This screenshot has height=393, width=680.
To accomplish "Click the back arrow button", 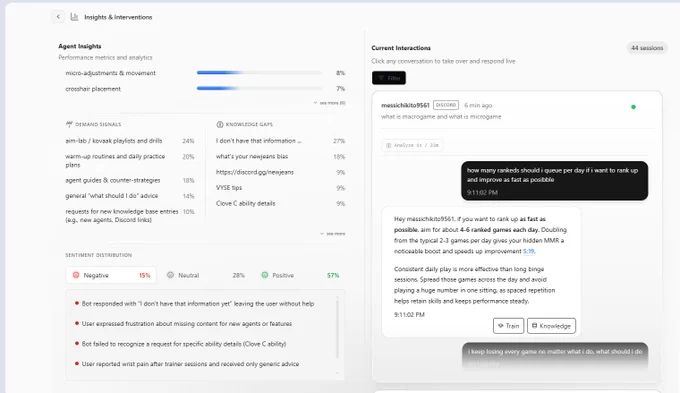I will click(58, 16).
